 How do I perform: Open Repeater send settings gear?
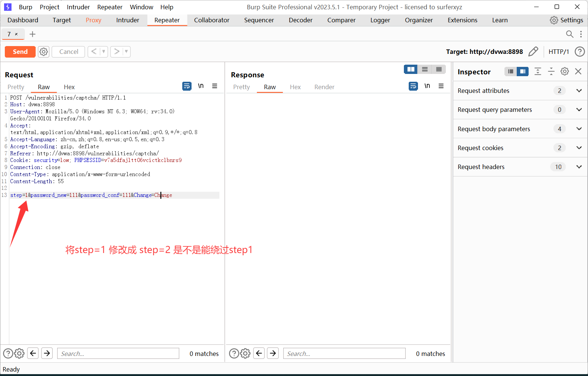(x=44, y=52)
